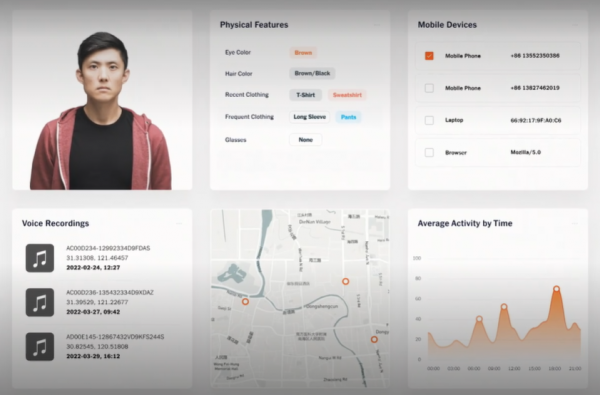The width and height of the screenshot is (600, 395).
Task: Play voice recording AC00D236-135432334D9XDAZ
Action: tap(40, 302)
